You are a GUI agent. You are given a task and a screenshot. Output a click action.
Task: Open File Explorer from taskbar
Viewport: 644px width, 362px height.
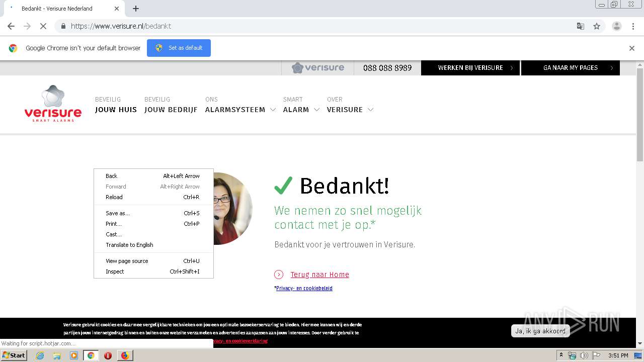[57, 355]
